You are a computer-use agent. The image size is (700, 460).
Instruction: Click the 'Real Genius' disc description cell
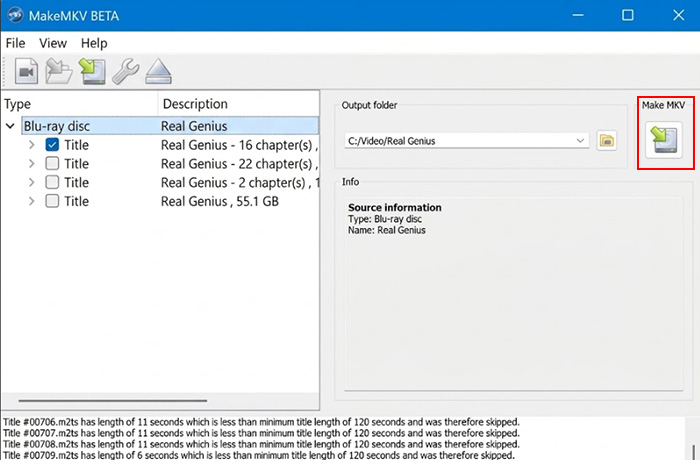194,126
